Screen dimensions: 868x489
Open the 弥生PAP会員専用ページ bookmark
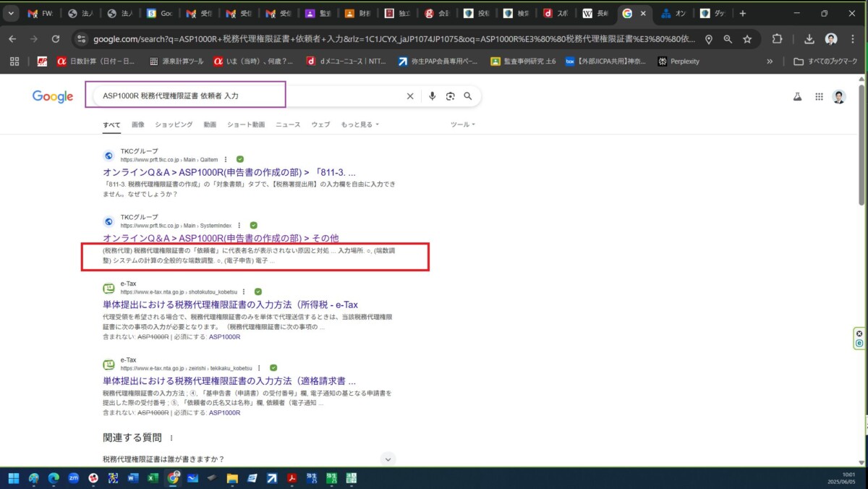point(440,61)
